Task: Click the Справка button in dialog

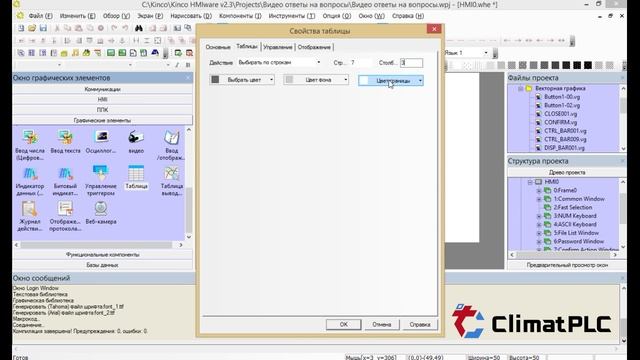Action: [x=420, y=324]
